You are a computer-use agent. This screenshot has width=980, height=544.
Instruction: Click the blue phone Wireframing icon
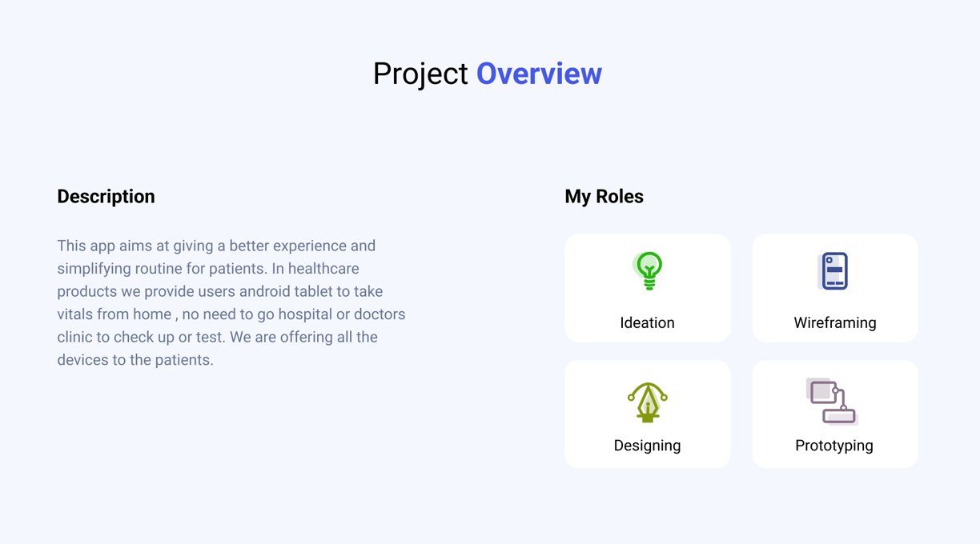(x=833, y=271)
